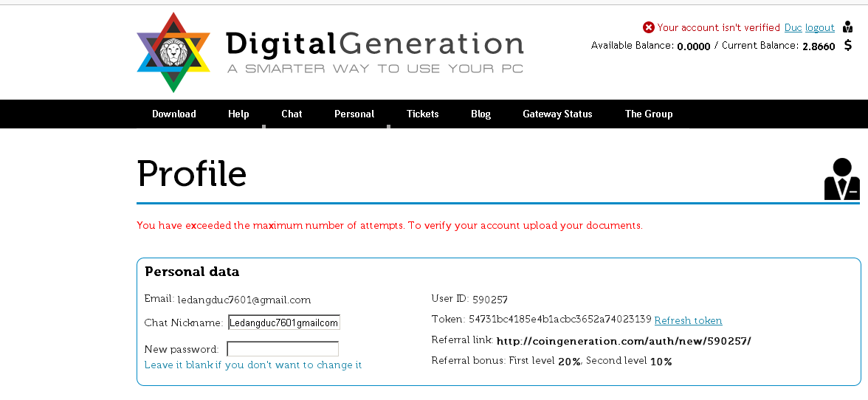Viewport: 868px width, 400px height.
Task: Click the DigitalGeneration lion star logo
Action: (x=173, y=52)
